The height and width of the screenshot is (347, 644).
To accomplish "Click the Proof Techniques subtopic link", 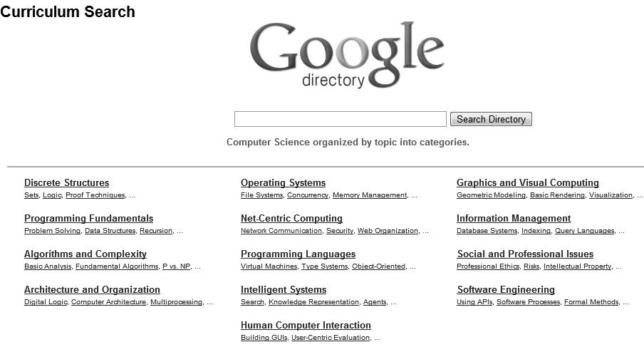I will [95, 195].
